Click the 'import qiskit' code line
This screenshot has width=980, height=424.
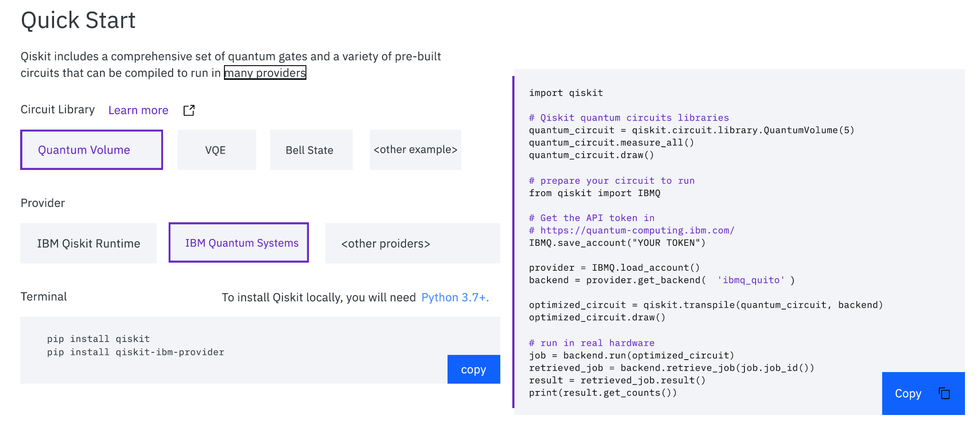[x=566, y=93]
